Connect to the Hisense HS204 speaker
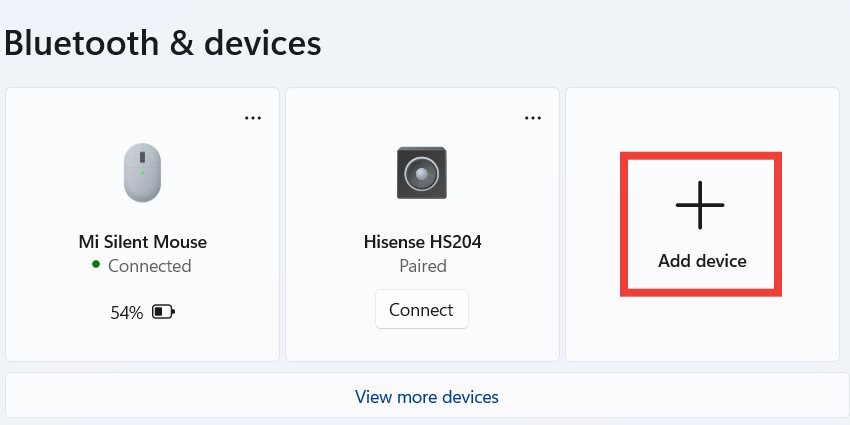This screenshot has width=850, height=425. (x=422, y=309)
